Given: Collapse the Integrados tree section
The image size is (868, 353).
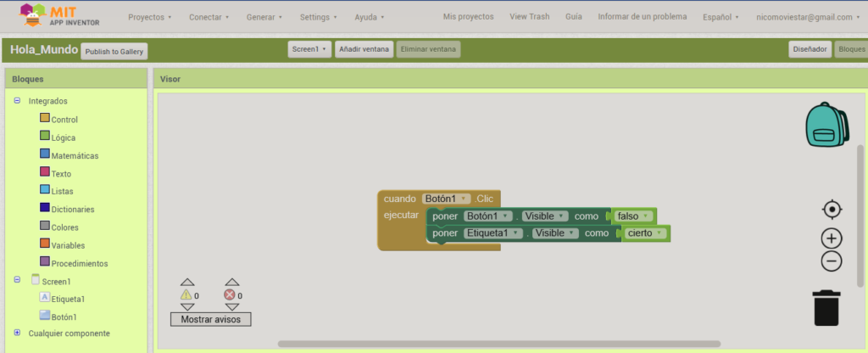Looking at the screenshot, I should 17,101.
